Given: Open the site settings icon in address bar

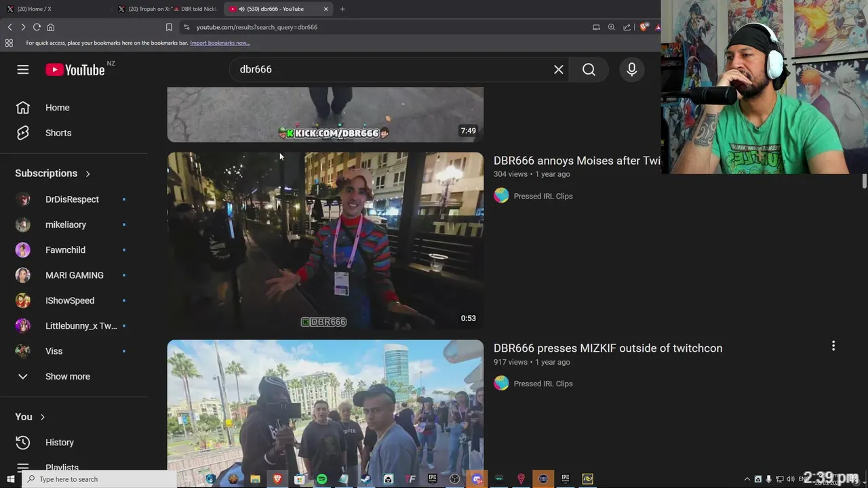Looking at the screenshot, I should [186, 27].
